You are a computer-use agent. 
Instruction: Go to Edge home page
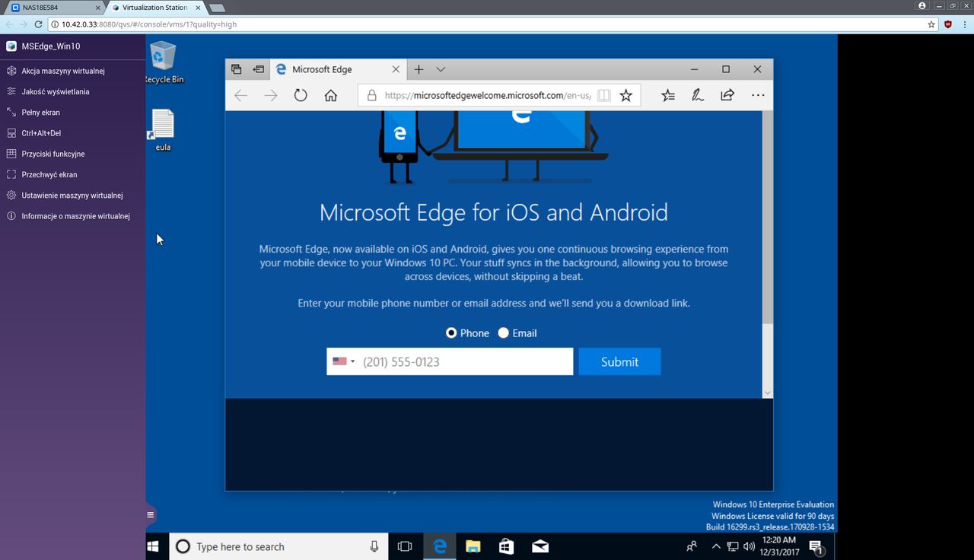[x=330, y=96]
